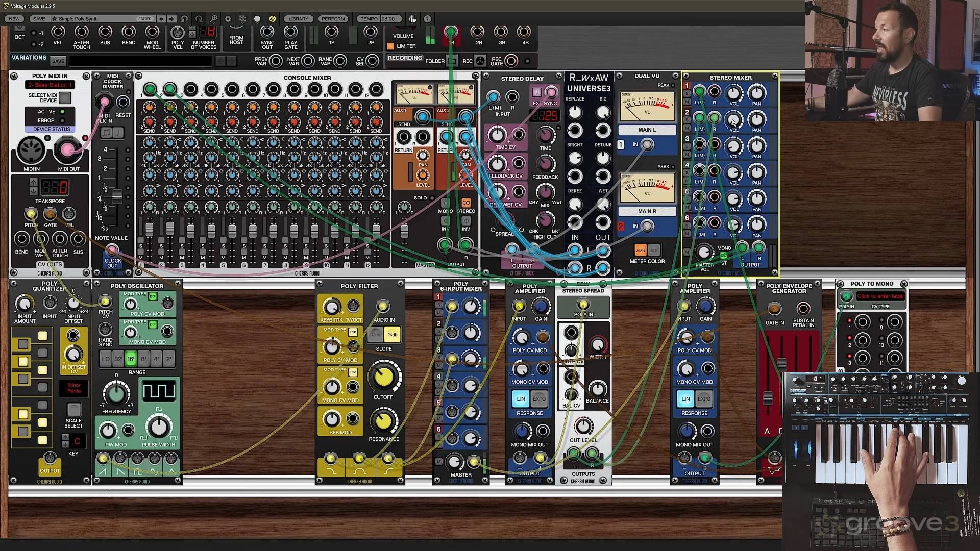Click the REC reel record icon
This screenshot has width=980, height=551.
pyautogui.click(x=480, y=61)
